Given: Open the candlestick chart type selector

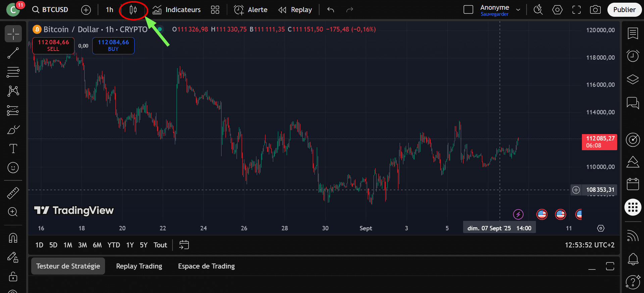Looking at the screenshot, I should (133, 10).
